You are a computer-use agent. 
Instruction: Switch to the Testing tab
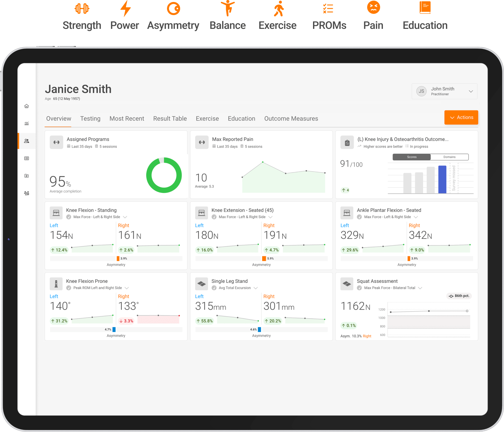click(90, 118)
